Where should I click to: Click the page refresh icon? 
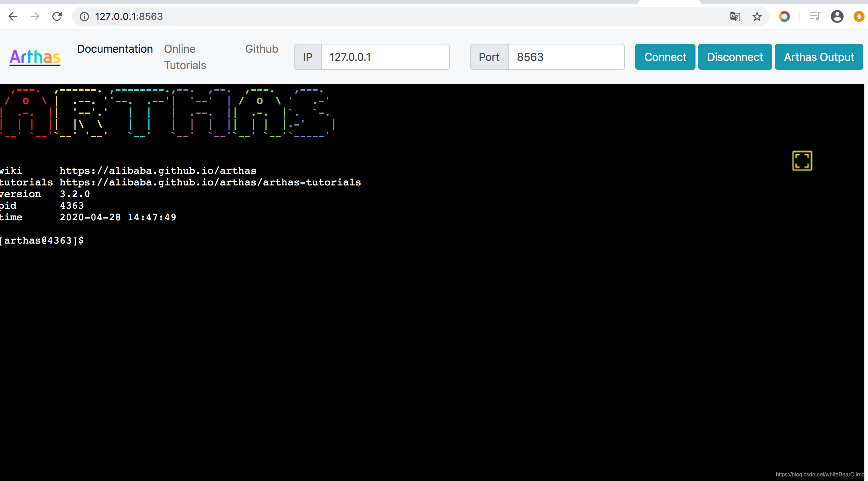tap(57, 16)
